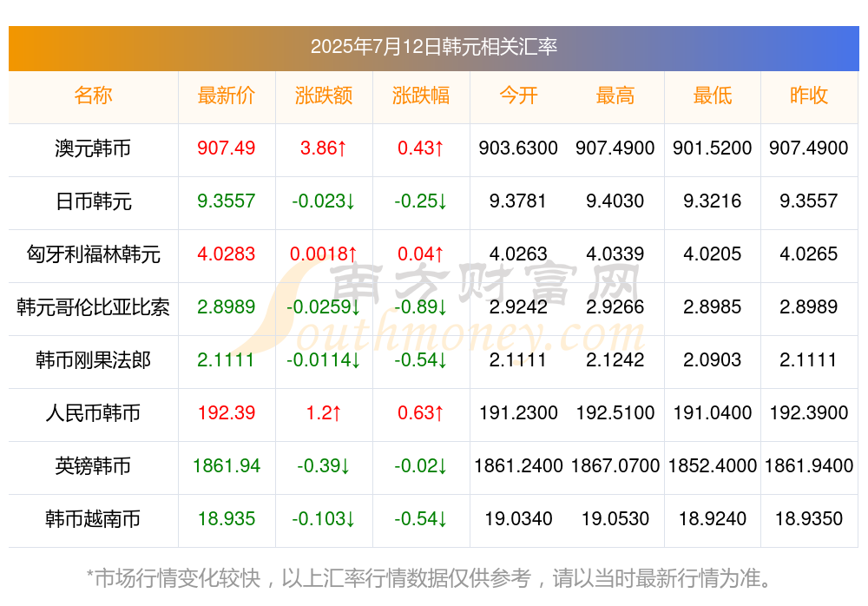Image resolution: width=868 pixels, height=606 pixels.
Task: Click the latest price 9.3557 in green
Action: click(x=227, y=201)
